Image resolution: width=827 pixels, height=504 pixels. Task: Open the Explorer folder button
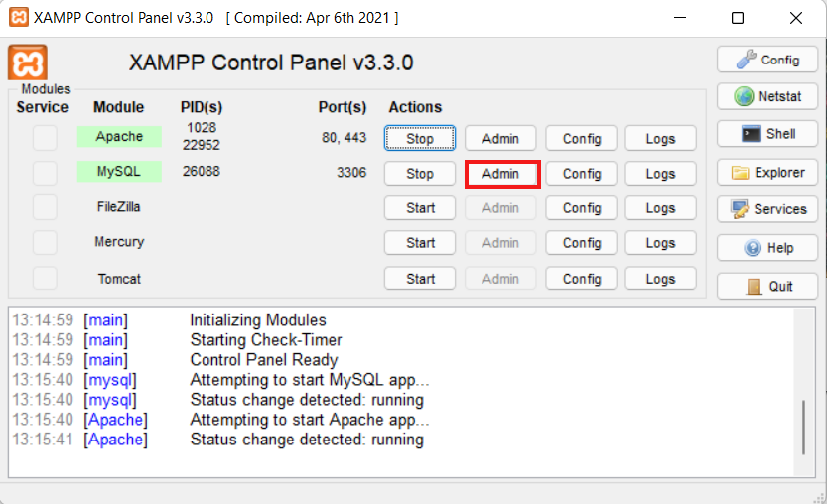tap(767, 173)
